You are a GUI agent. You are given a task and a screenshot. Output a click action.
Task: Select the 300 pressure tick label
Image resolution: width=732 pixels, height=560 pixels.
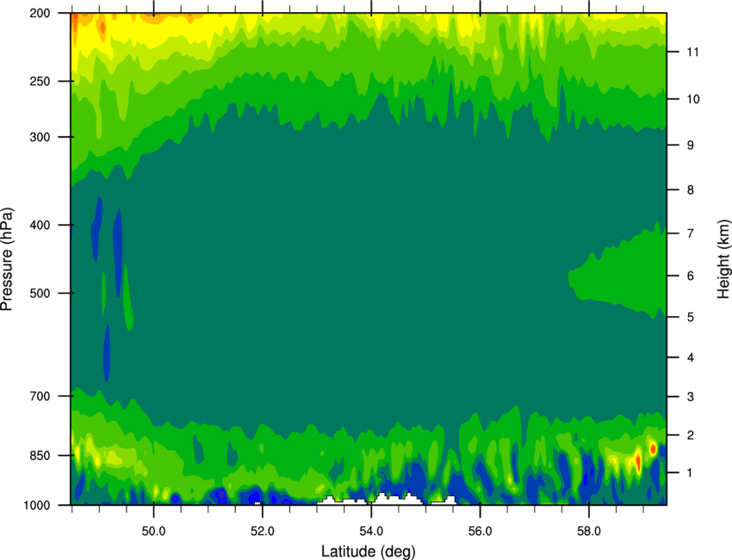pyautogui.click(x=40, y=137)
